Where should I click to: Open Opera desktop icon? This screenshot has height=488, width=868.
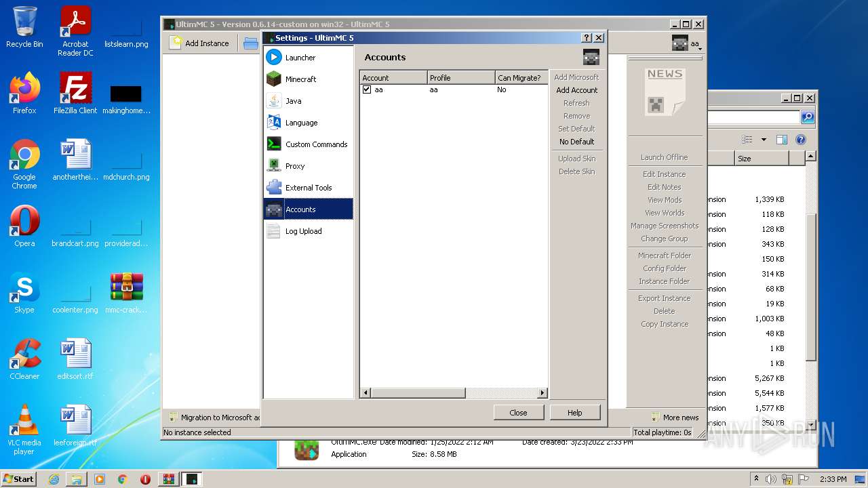pyautogui.click(x=24, y=226)
